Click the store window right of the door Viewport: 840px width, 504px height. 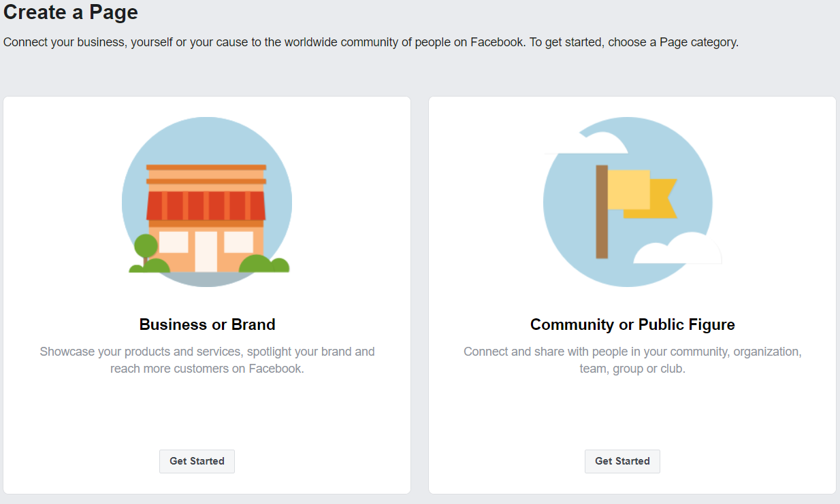[238, 242]
